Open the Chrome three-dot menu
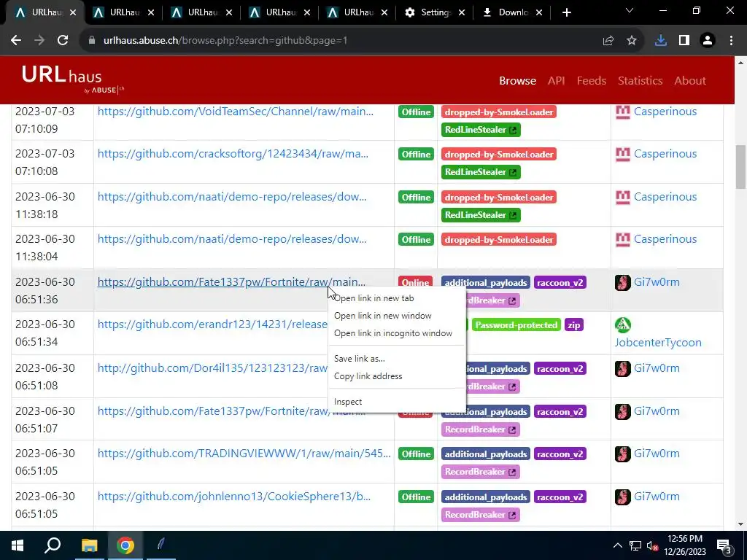747x560 pixels. point(731,41)
